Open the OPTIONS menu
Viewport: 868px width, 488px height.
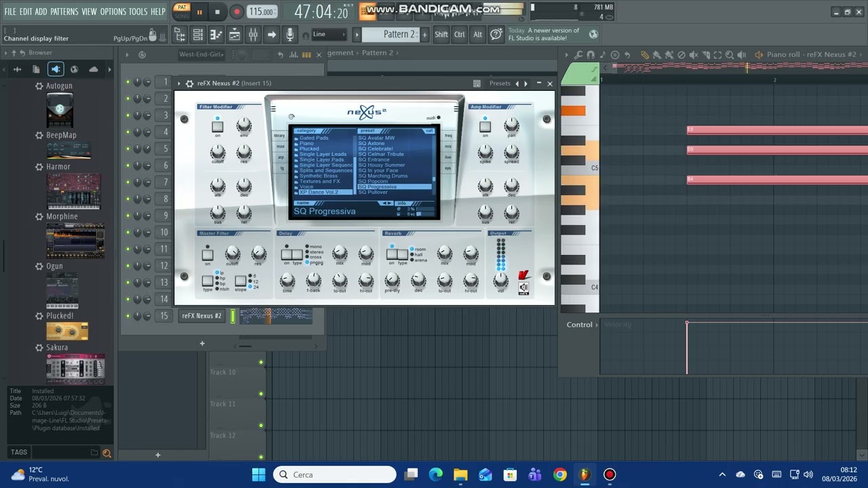(x=113, y=12)
